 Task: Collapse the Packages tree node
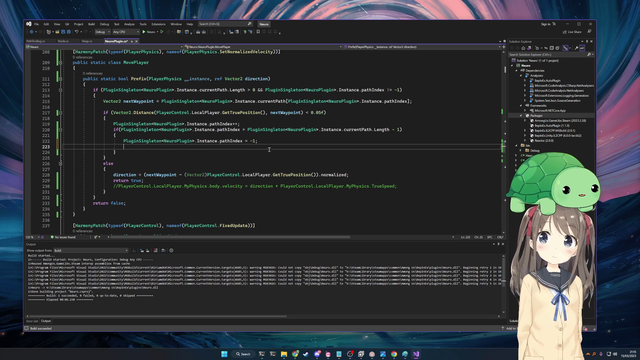(521, 116)
